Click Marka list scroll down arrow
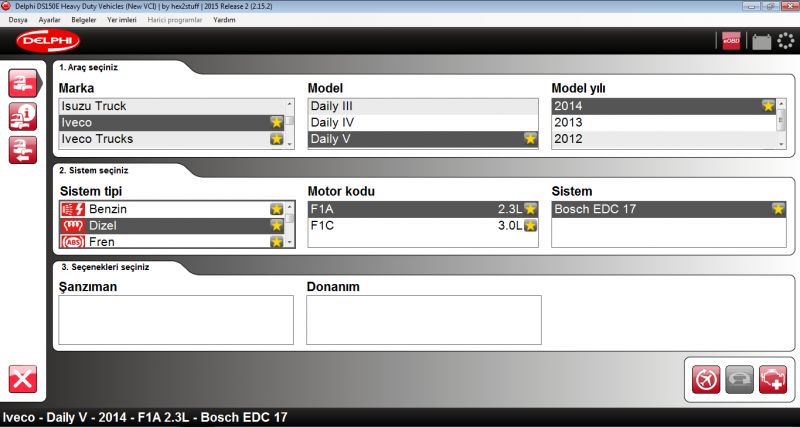Image resolution: width=800 pixels, height=427 pixels. tap(290, 144)
